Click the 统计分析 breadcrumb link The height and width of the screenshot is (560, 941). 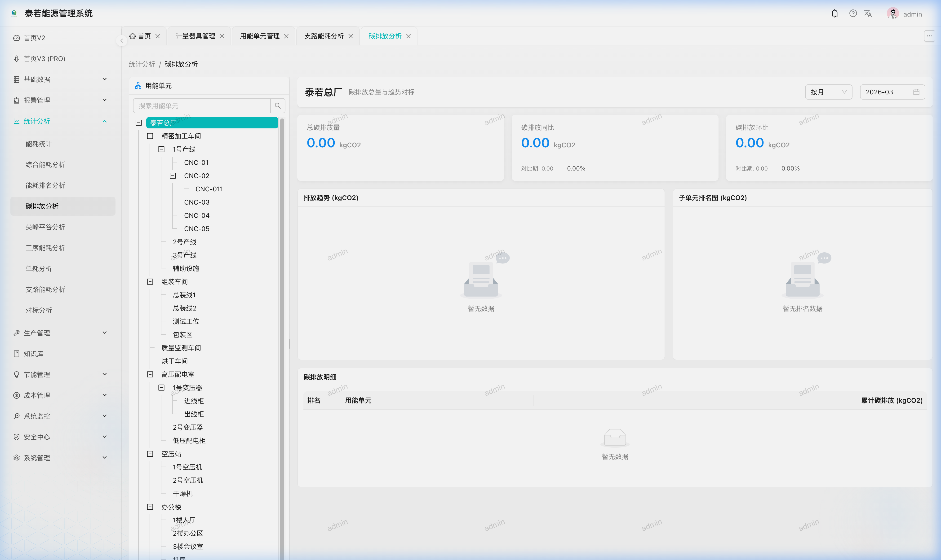coord(142,64)
